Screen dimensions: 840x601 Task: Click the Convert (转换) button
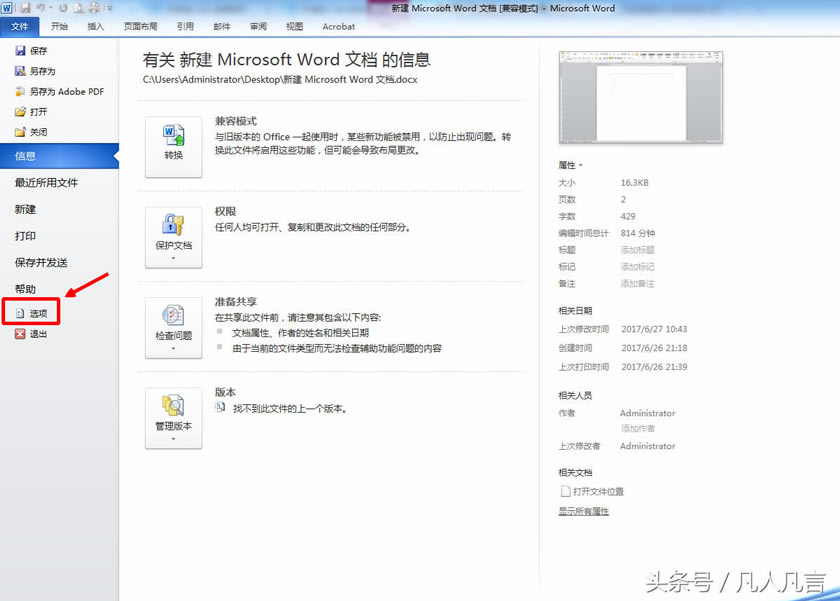(174, 147)
